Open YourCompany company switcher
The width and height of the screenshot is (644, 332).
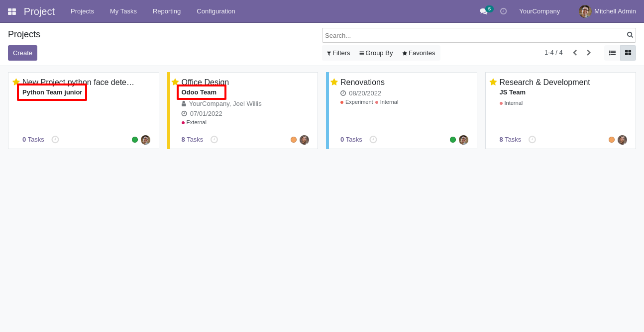(x=539, y=11)
